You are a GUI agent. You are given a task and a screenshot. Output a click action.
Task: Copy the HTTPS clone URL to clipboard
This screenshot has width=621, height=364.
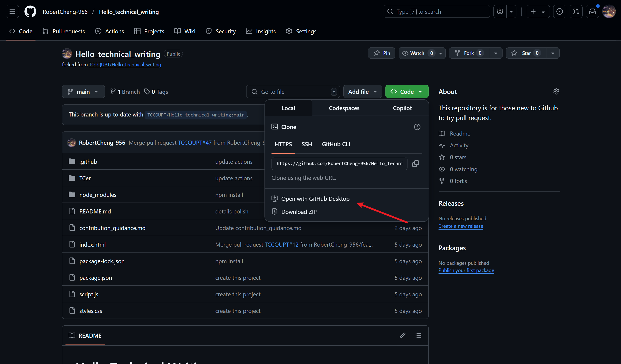[x=415, y=163]
